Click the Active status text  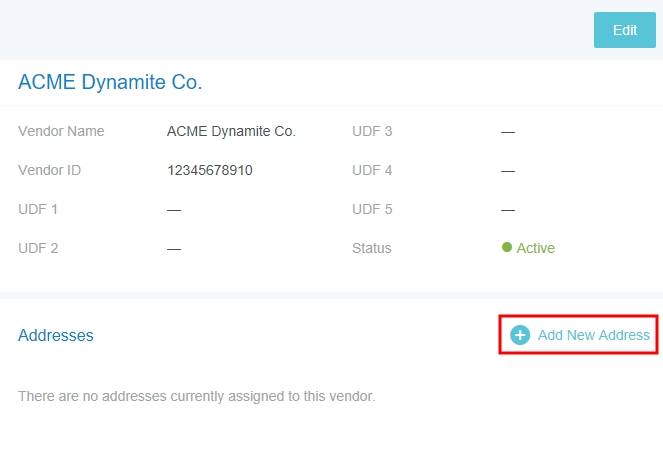pyautogui.click(x=535, y=248)
